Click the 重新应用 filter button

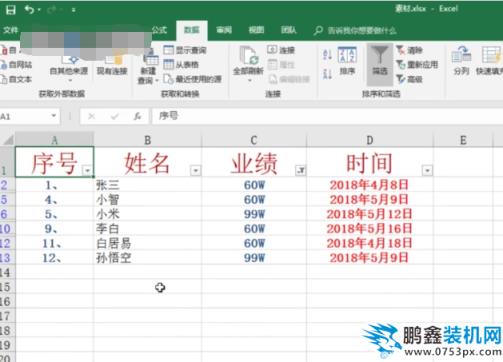417,64
